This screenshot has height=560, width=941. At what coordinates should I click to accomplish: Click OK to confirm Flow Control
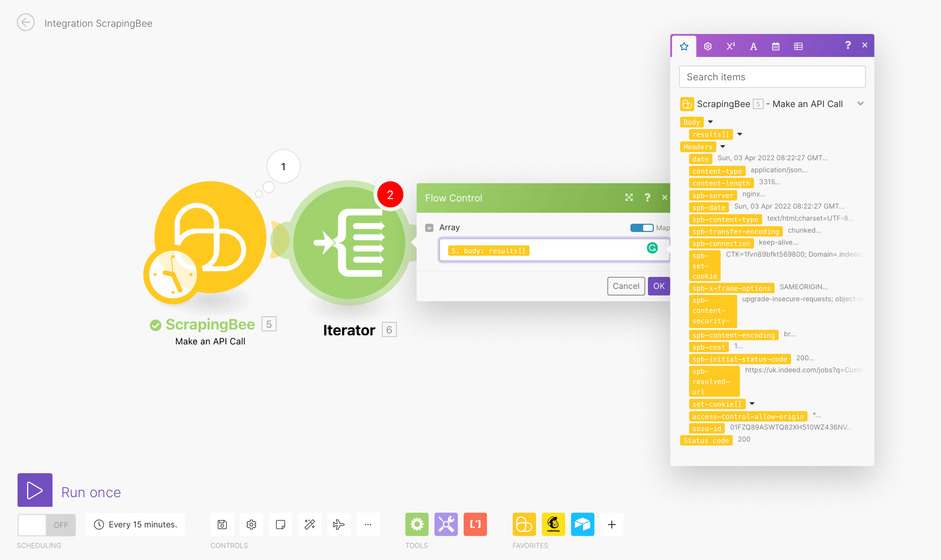(659, 286)
